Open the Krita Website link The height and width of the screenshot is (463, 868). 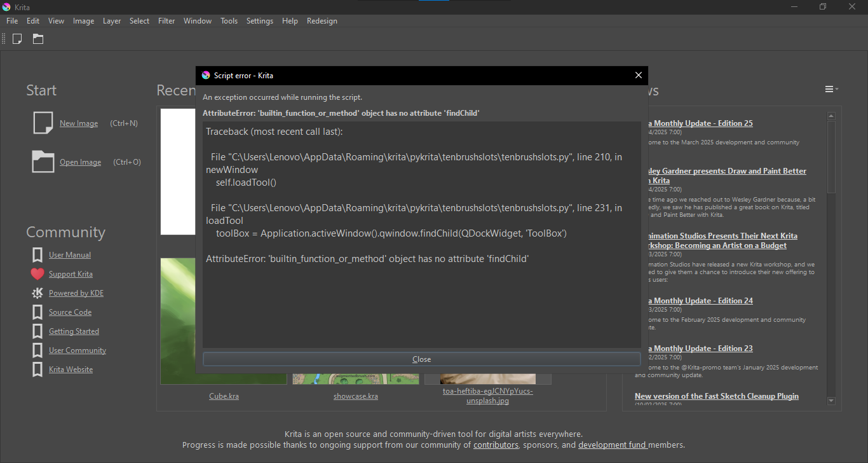tap(71, 370)
